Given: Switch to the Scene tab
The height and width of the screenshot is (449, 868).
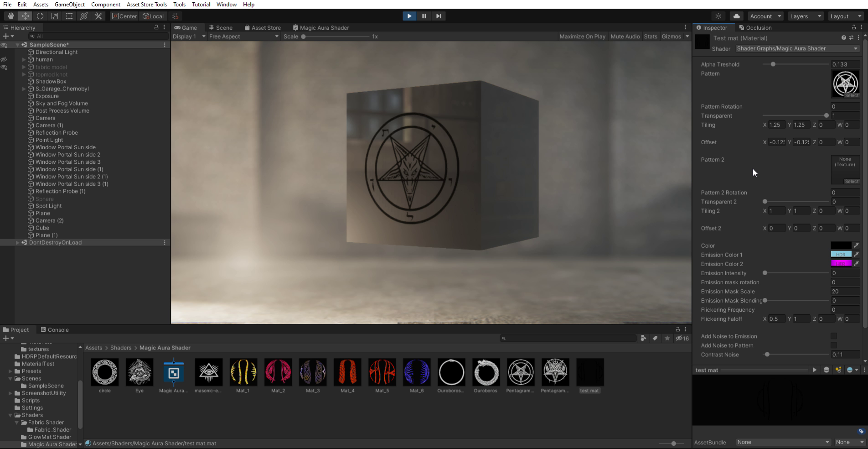Looking at the screenshot, I should pyautogui.click(x=221, y=27).
